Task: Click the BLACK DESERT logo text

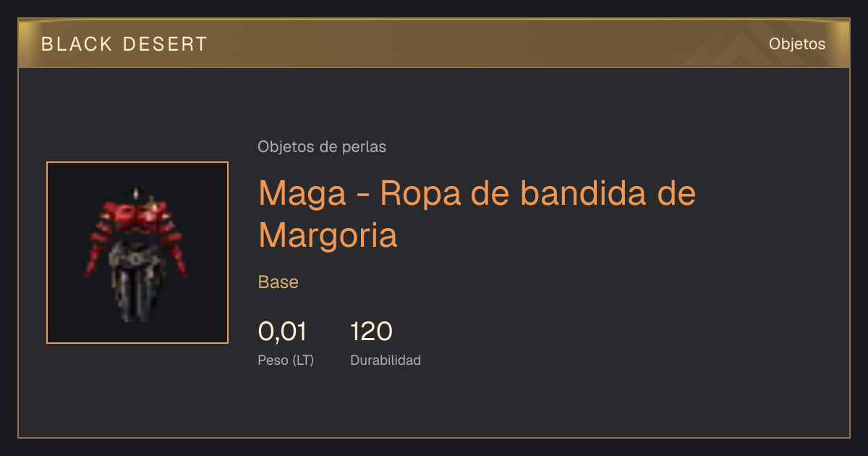Action: 124,44
